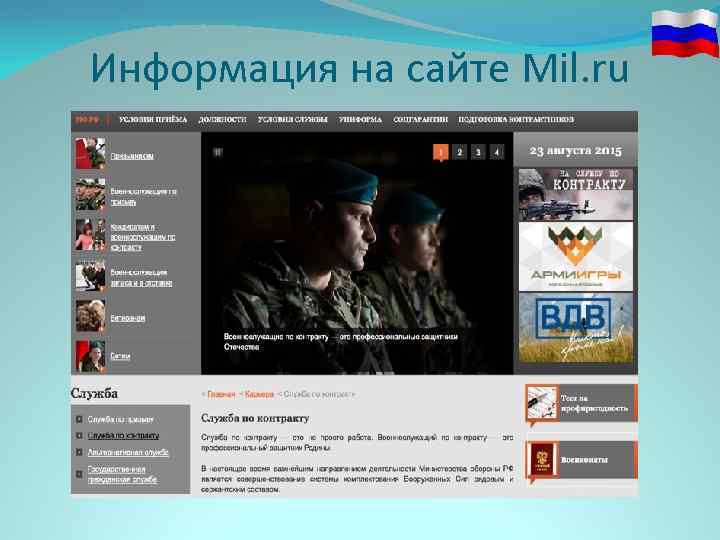Screen dimensions: 720x540
Task: Click the Семьи thumbnail image
Action: click(x=90, y=356)
